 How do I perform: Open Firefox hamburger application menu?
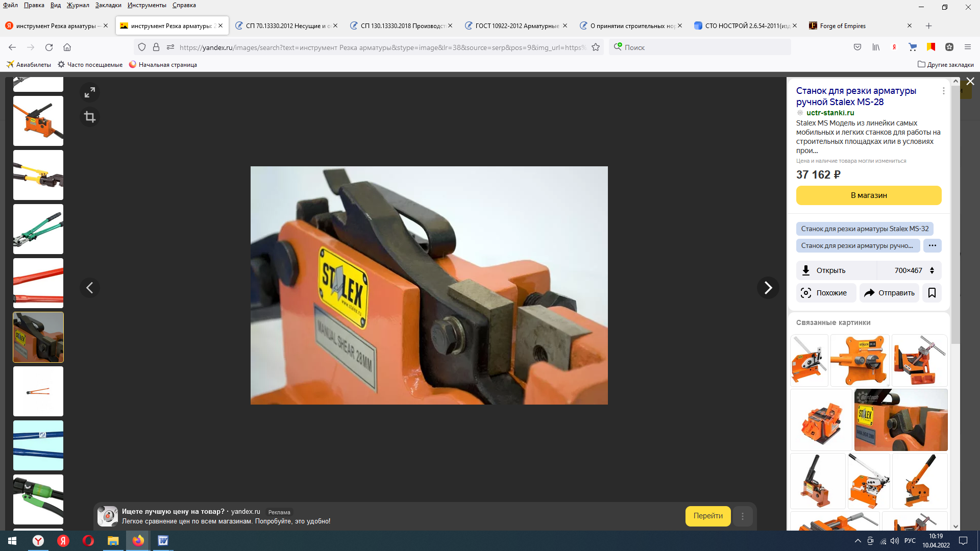point(968,47)
